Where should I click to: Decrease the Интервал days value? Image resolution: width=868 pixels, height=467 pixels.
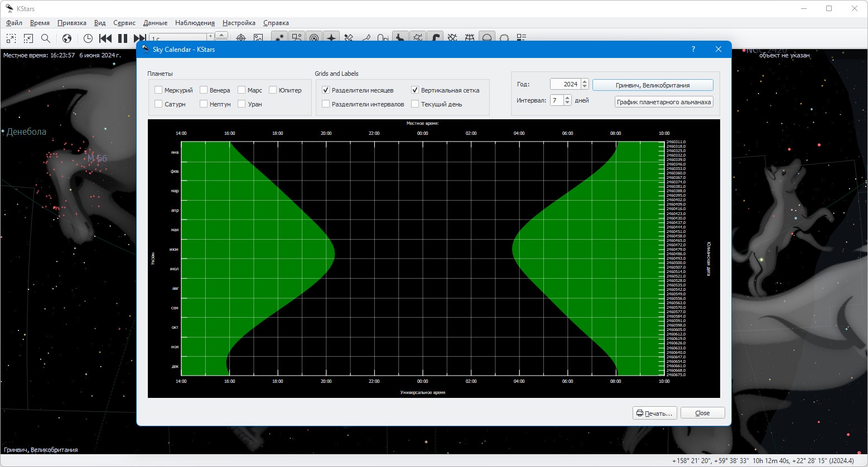(567, 103)
